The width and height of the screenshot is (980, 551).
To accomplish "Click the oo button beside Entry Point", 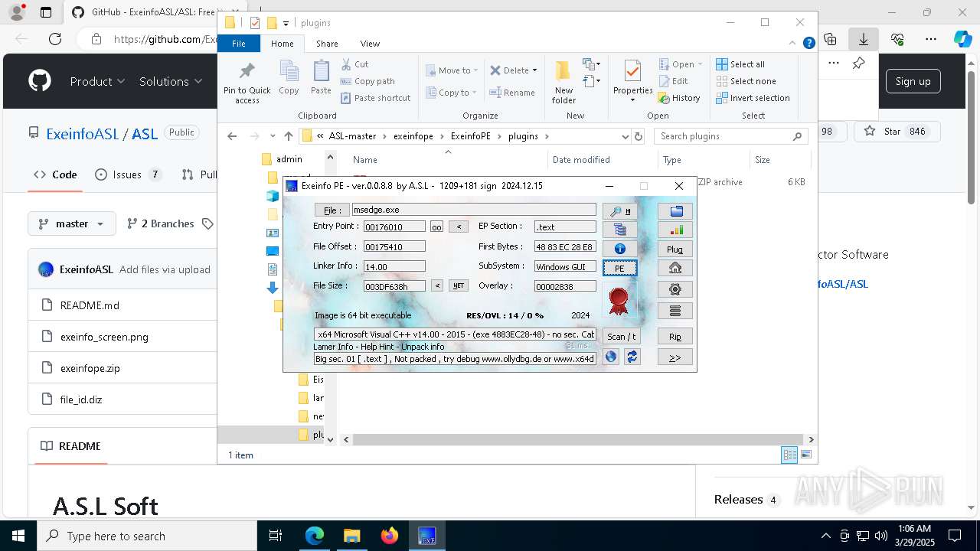I will [x=436, y=227].
